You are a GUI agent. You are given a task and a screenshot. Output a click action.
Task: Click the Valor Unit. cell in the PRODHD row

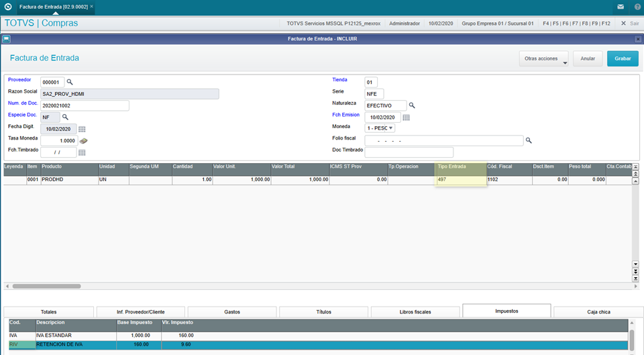click(x=241, y=180)
